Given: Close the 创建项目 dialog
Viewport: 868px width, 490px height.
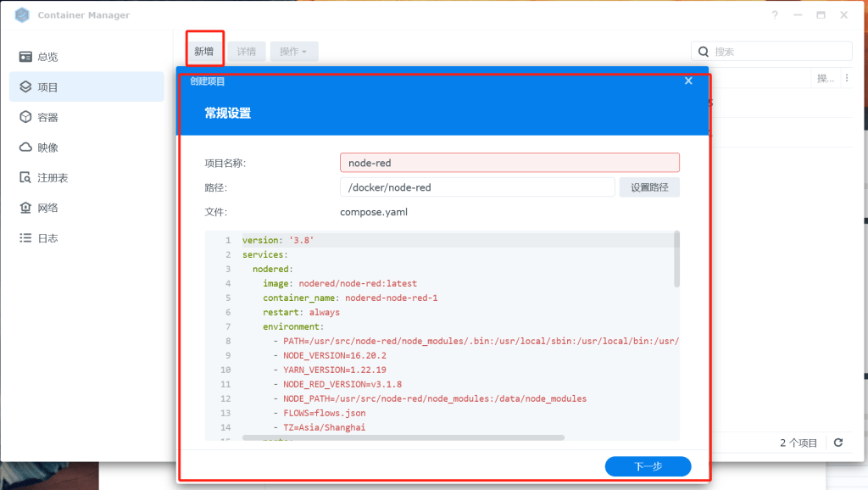Looking at the screenshot, I should coord(688,81).
